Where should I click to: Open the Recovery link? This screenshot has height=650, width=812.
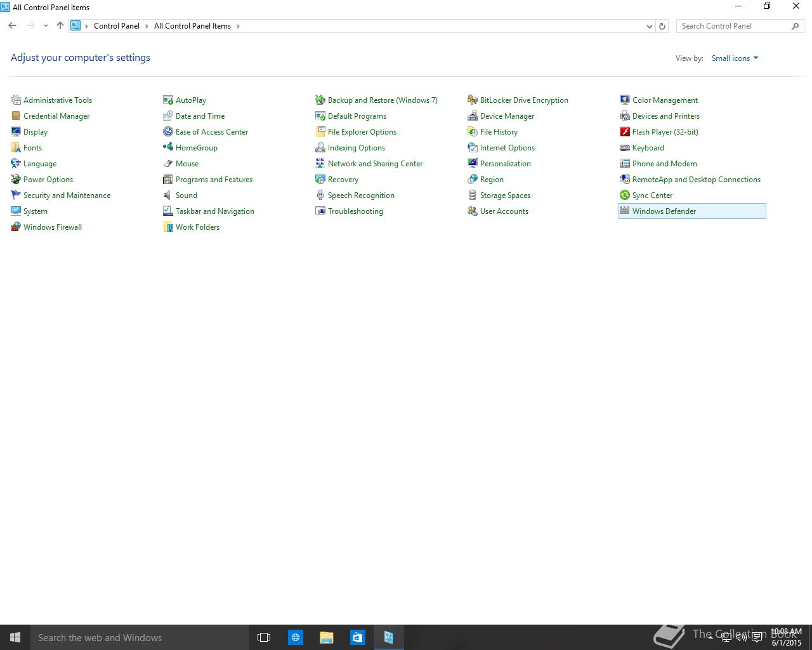click(343, 180)
